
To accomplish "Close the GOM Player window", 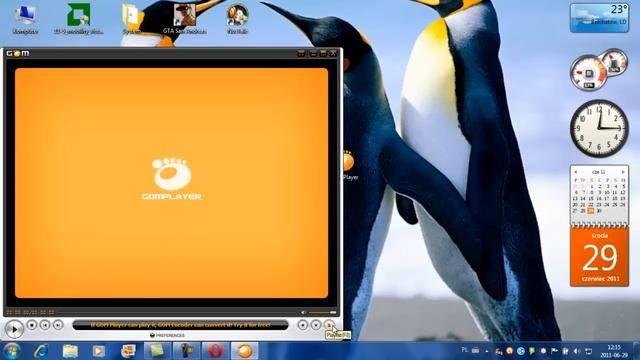I will point(333,53).
